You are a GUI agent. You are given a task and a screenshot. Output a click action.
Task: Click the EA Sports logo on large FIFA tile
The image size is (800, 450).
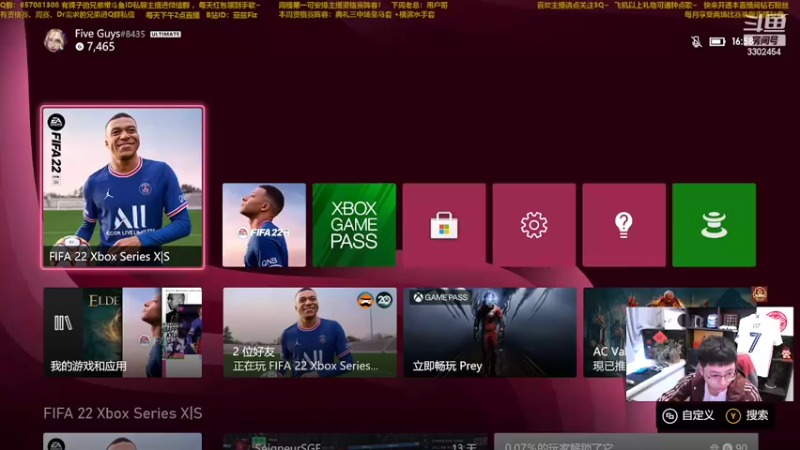click(56, 121)
